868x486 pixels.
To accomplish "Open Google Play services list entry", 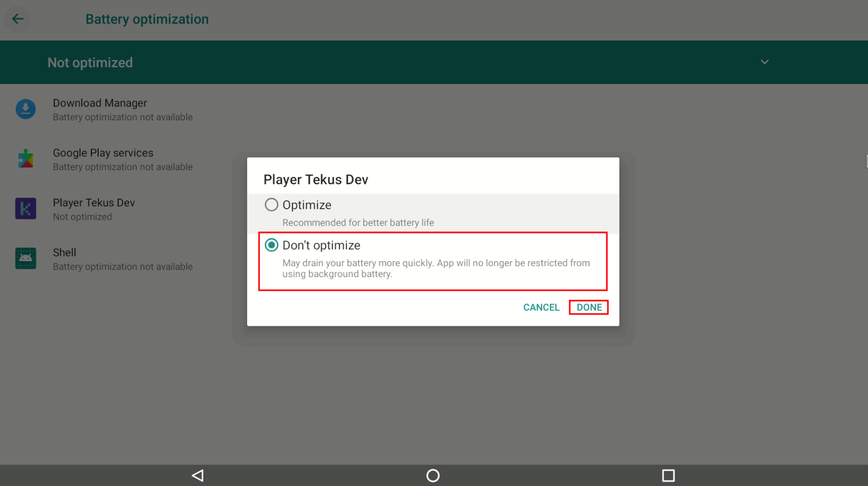I will [122, 159].
